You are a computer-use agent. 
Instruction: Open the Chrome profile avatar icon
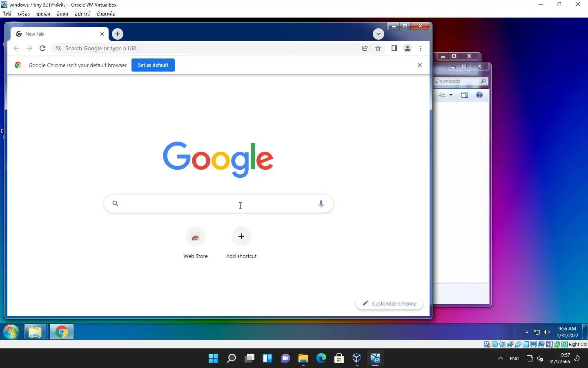(408, 48)
